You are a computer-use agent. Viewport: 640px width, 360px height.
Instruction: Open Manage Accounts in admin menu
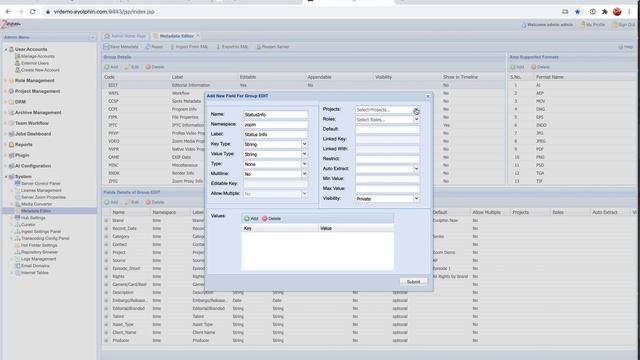coord(38,56)
